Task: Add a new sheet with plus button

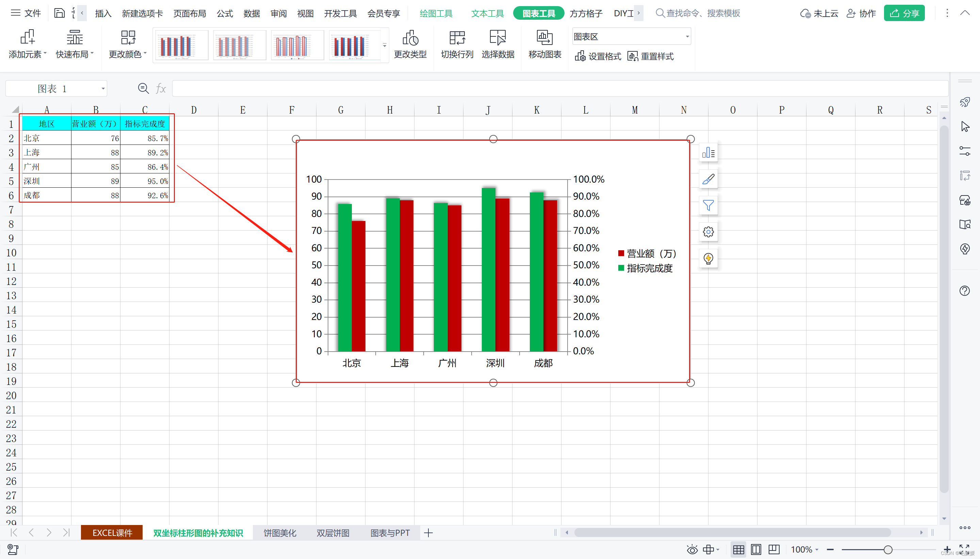Action: coord(428,533)
